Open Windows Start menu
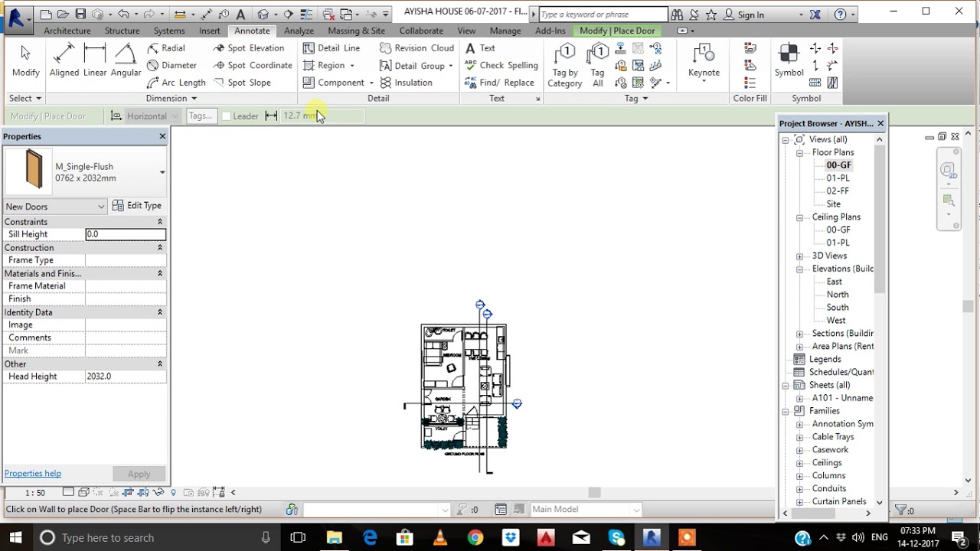The width and height of the screenshot is (980, 551). (x=15, y=538)
